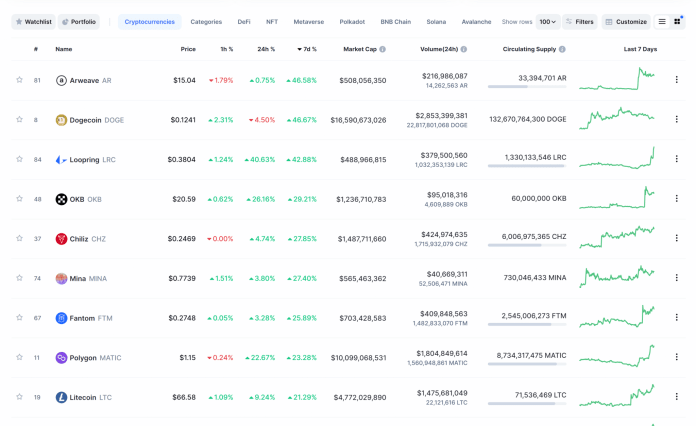
Task: Toggle favorite star for Chiliz
Action: (19, 238)
